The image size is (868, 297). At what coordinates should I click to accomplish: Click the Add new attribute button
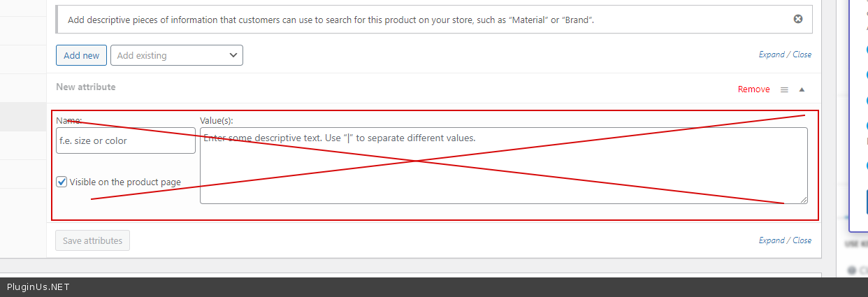point(81,55)
